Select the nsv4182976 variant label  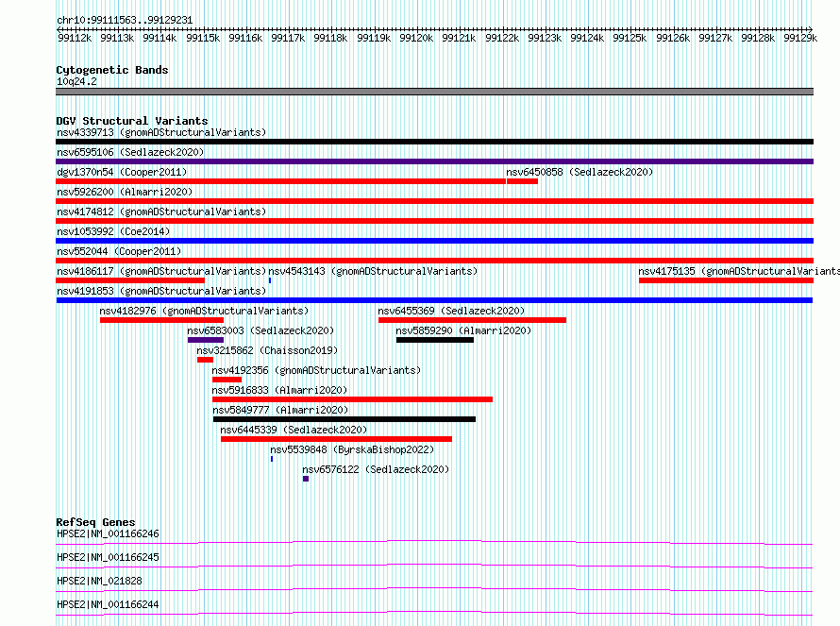(204, 311)
